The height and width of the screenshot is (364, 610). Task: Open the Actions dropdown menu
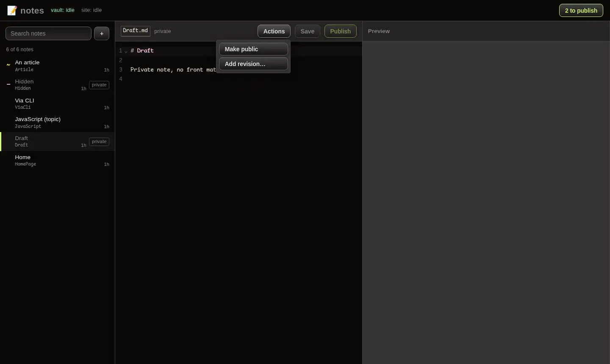(274, 31)
